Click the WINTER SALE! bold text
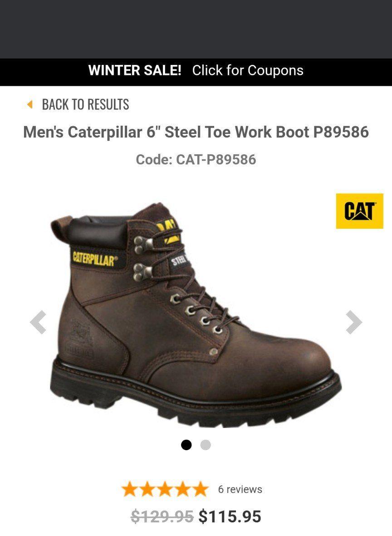This screenshot has width=392, height=536. click(x=135, y=70)
